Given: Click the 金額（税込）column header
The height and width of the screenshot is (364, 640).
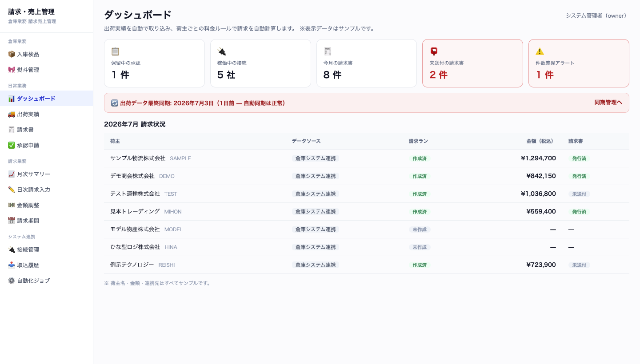Looking at the screenshot, I should (x=541, y=141).
